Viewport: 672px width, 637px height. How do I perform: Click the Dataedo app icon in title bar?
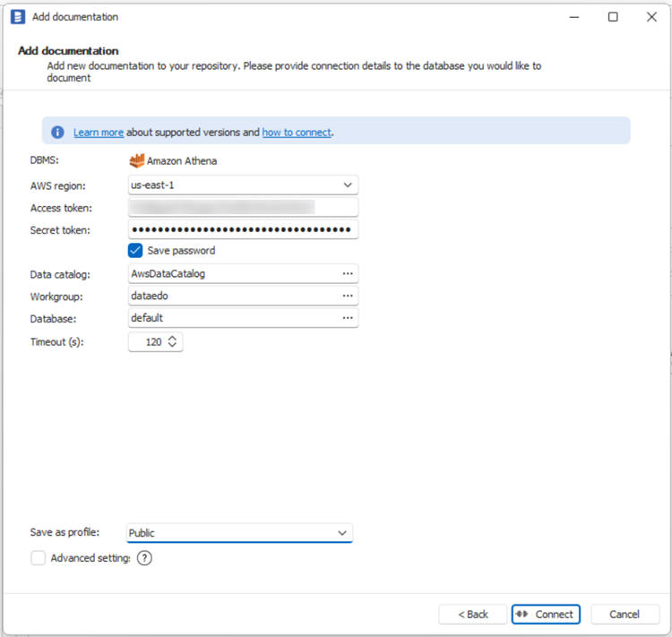click(x=17, y=17)
